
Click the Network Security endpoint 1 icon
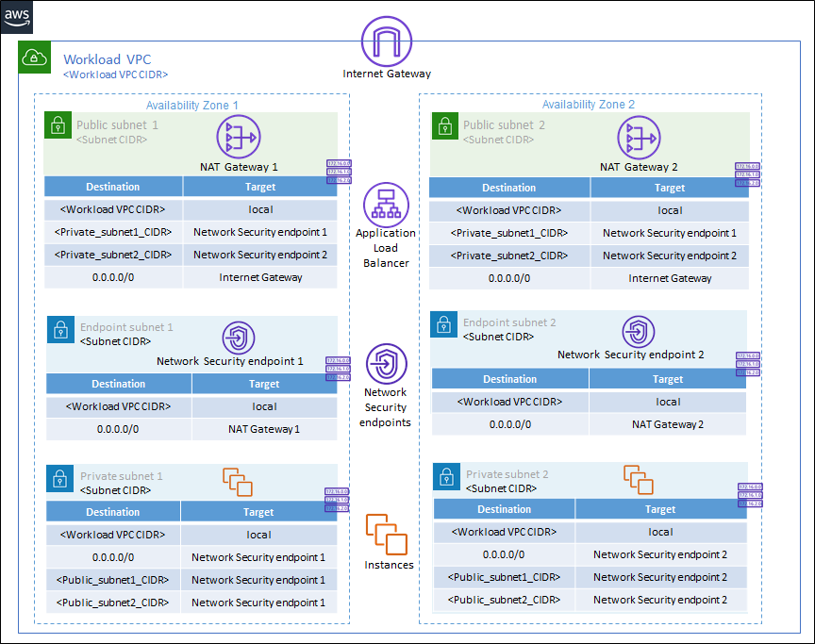pos(239,338)
